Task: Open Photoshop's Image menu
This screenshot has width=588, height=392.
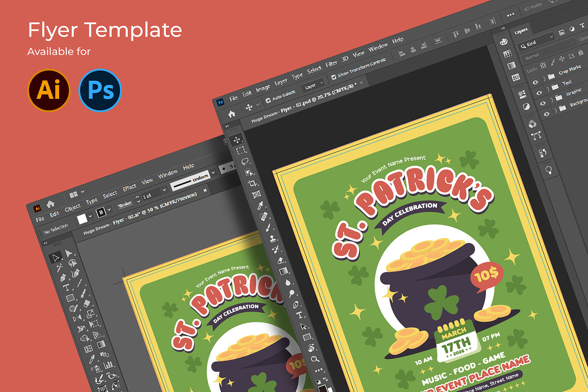Action: pos(263,88)
